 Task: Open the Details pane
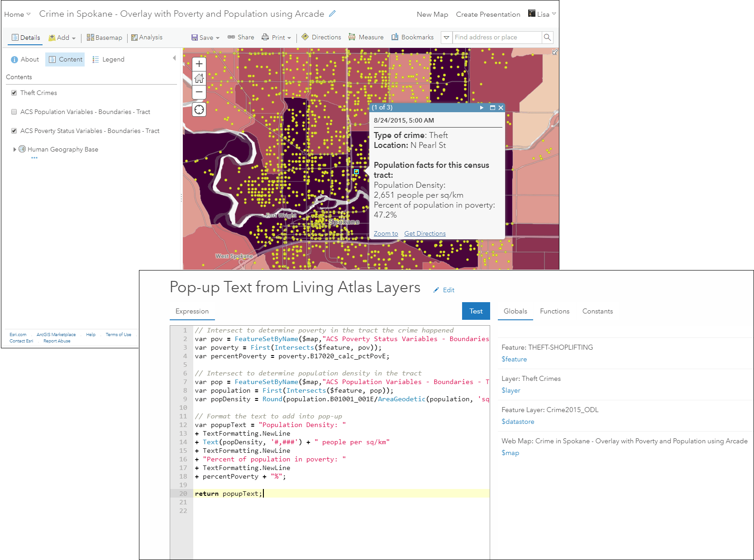(26, 38)
